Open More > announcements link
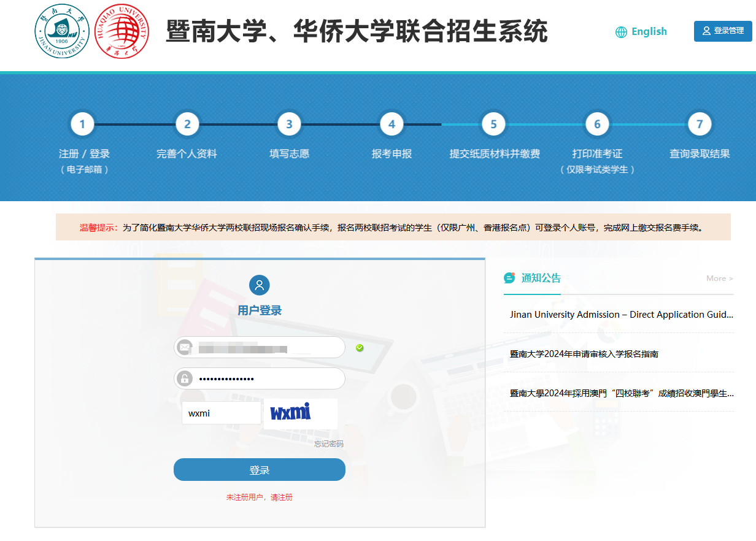This screenshot has height=541, width=756. coord(720,278)
